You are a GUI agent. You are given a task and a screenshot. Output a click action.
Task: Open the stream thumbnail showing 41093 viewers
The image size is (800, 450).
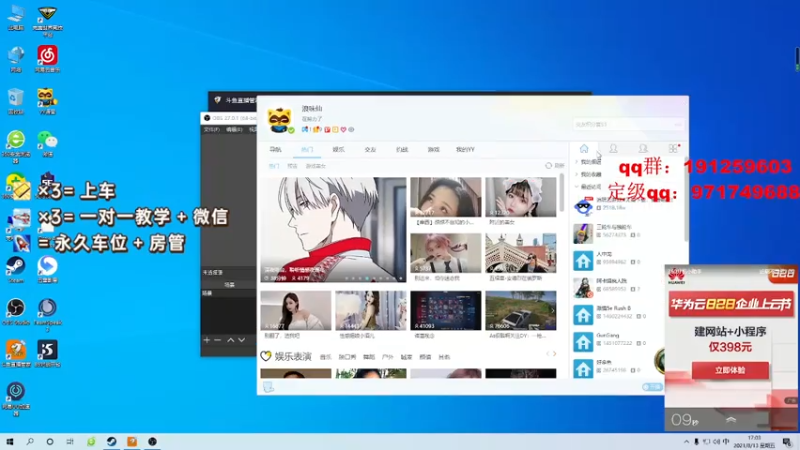tap(445, 310)
